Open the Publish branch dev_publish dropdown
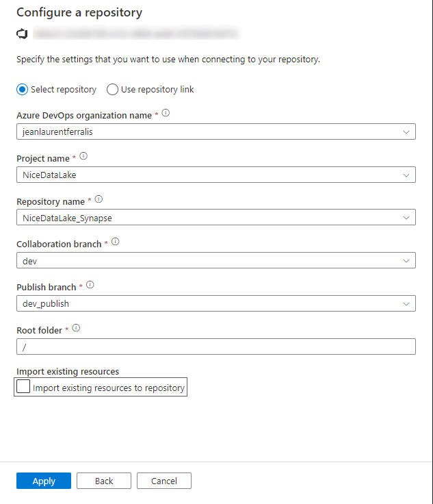Image resolution: width=433 pixels, height=504 pixels. 216,303
